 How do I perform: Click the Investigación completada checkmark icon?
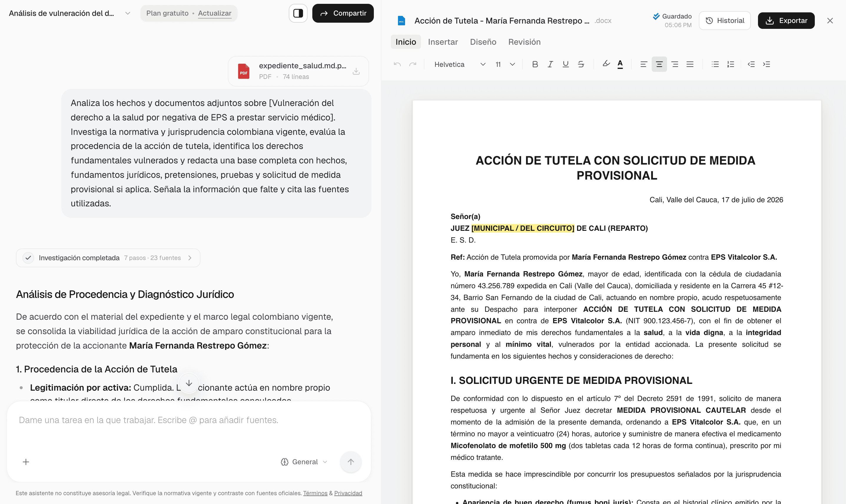pos(28,258)
